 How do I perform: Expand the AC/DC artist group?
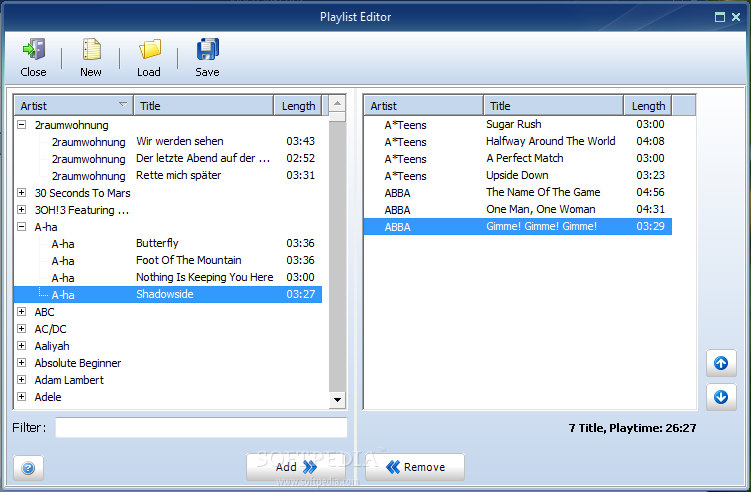[22, 329]
